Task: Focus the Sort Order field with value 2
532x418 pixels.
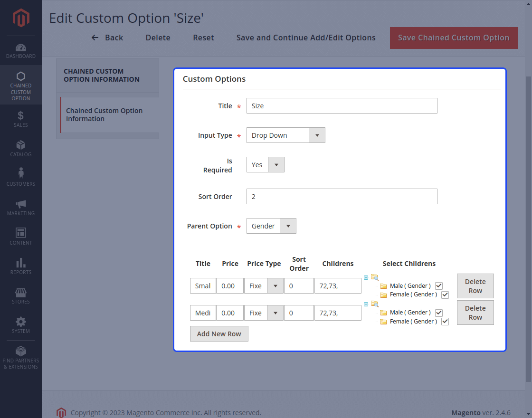Action: (x=342, y=197)
